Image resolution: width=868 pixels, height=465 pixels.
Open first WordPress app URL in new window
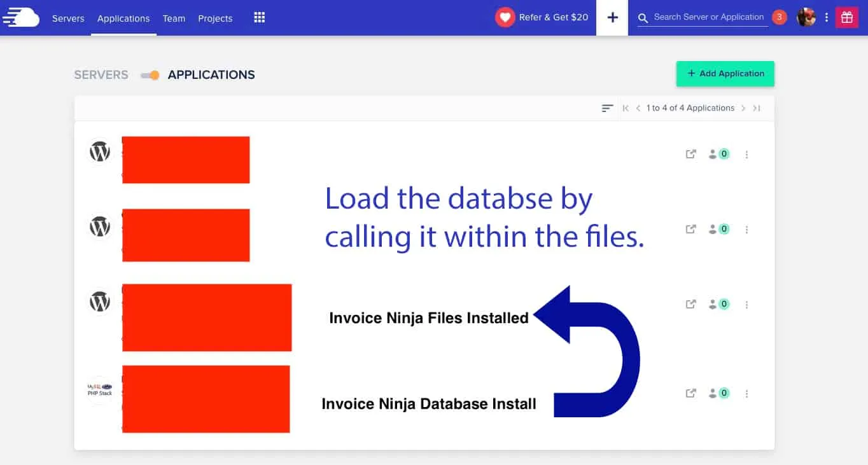click(690, 154)
